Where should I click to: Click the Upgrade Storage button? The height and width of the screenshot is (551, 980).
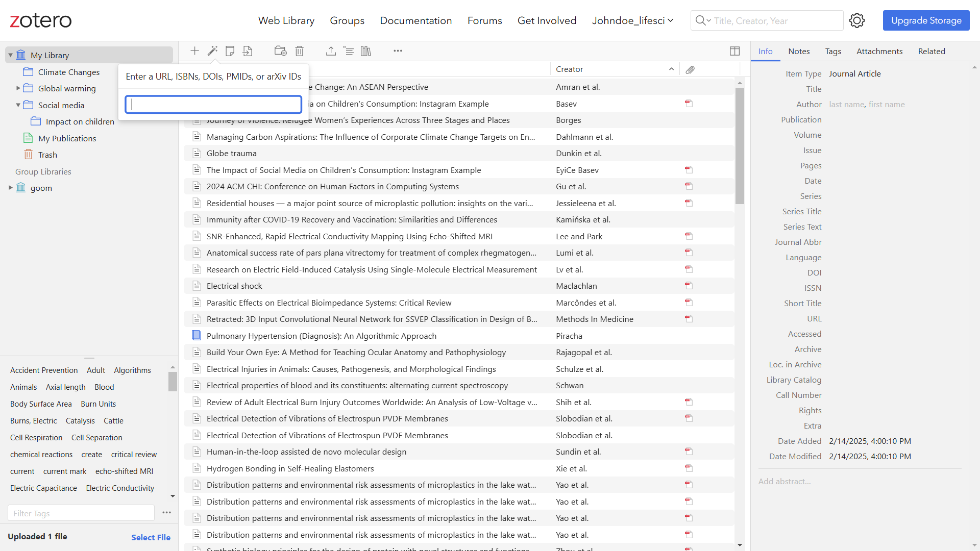926,20
